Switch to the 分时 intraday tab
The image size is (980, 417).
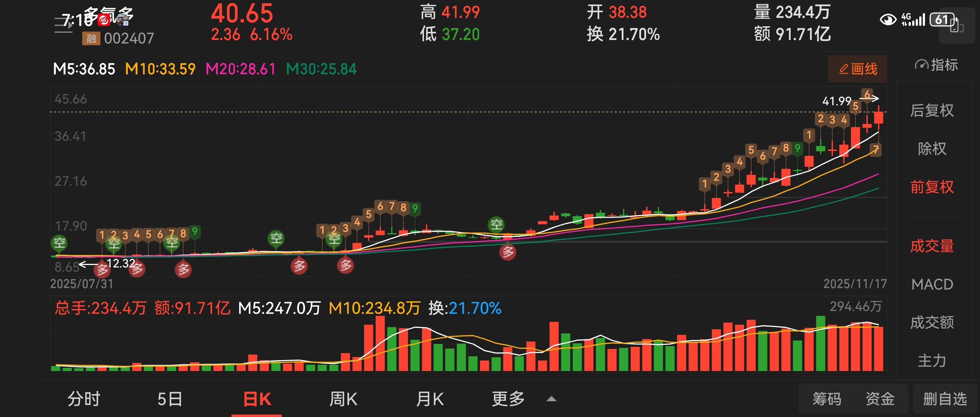[x=84, y=399]
